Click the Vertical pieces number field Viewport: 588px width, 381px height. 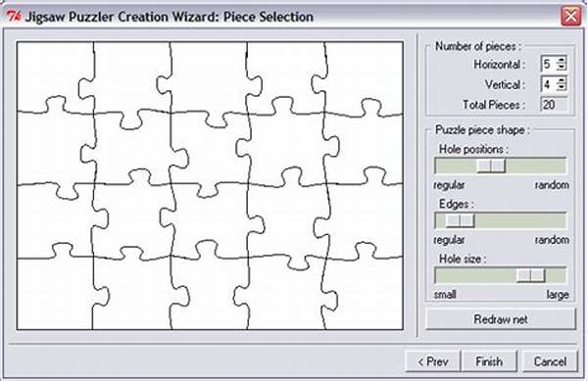tap(549, 84)
